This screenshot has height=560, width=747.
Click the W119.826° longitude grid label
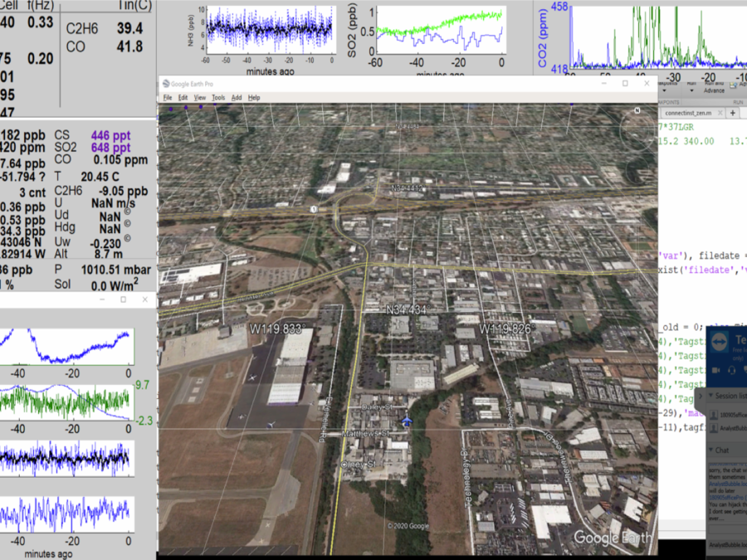(508, 329)
